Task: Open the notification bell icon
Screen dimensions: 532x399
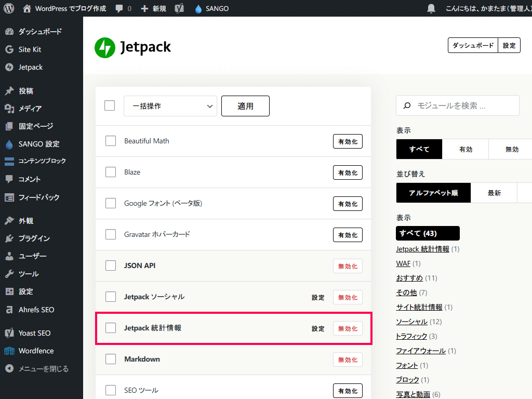Action: pos(431,8)
